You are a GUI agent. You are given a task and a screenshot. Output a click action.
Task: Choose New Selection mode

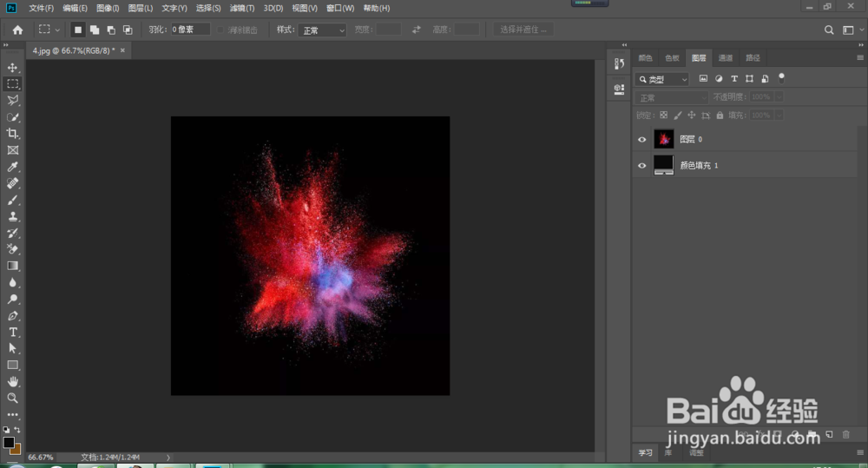(78, 30)
